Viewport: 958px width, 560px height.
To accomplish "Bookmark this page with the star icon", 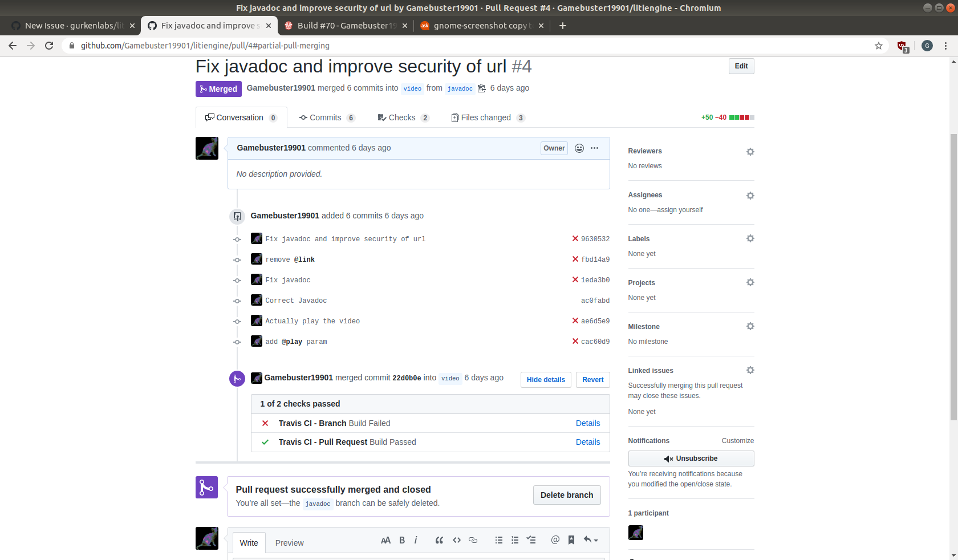I will [x=879, y=46].
